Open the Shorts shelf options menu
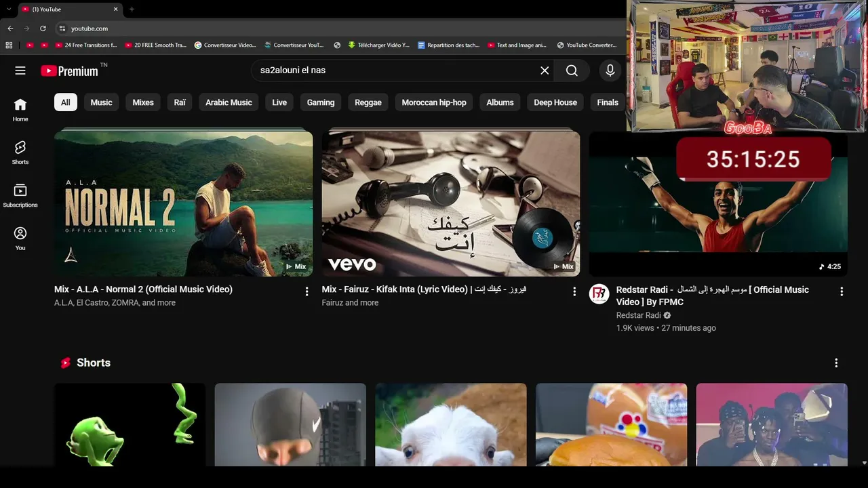This screenshot has height=488, width=868. (x=836, y=363)
